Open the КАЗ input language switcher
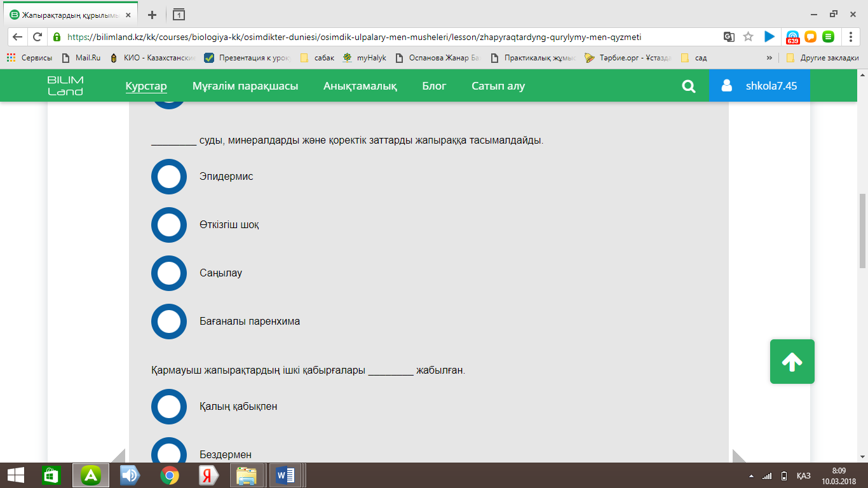This screenshot has width=868, height=488. tap(804, 476)
